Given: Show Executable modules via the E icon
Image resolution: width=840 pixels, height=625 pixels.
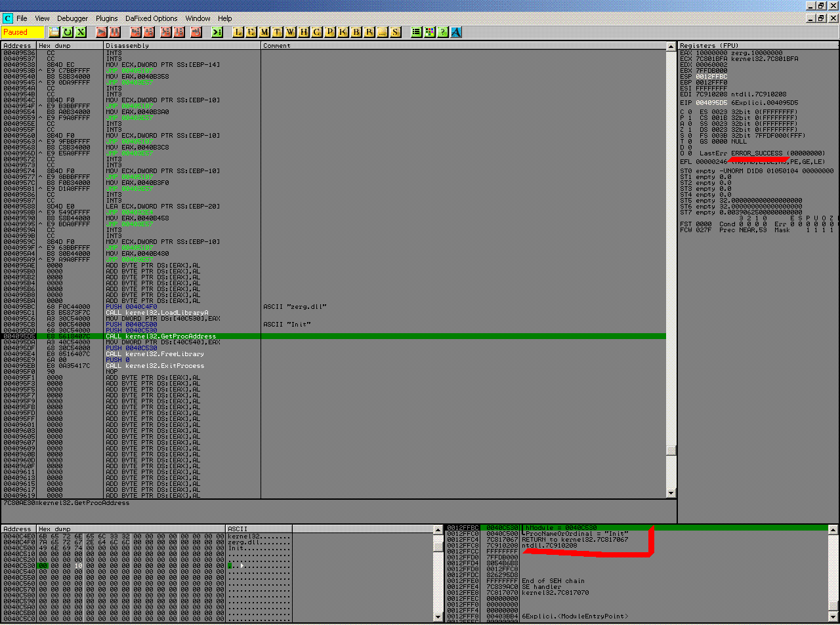Looking at the screenshot, I should 251,31.
